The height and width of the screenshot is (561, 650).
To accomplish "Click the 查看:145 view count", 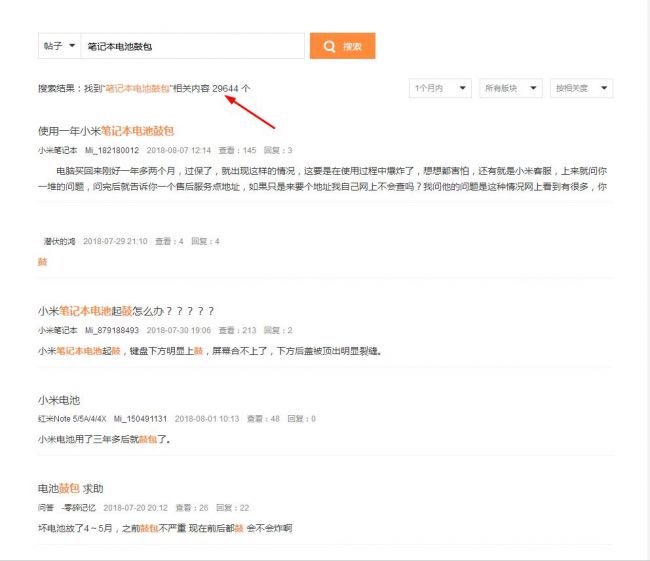I will (x=238, y=150).
